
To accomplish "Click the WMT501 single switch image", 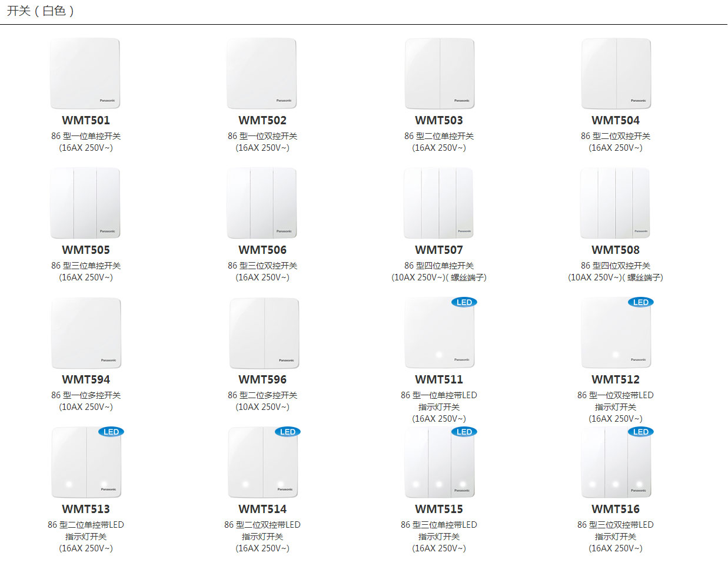I will pyautogui.click(x=85, y=74).
